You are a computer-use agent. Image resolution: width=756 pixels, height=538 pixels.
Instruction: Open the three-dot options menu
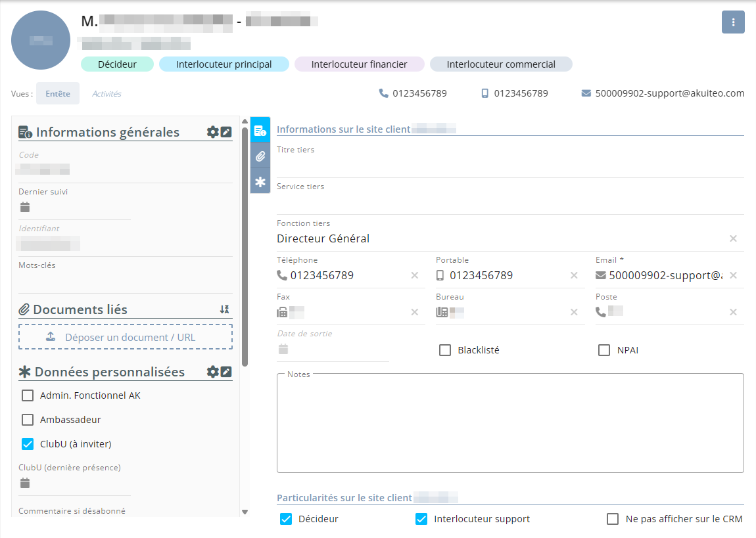point(733,22)
